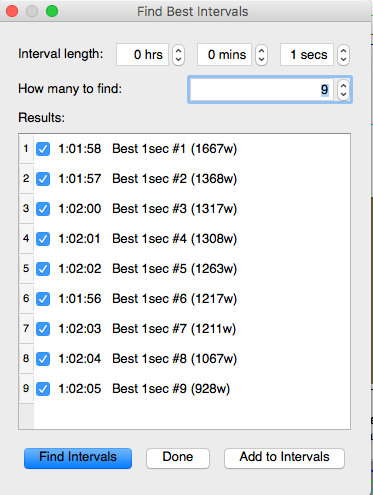Click the 0 mins input field
The image size is (373, 495).
pos(224,55)
